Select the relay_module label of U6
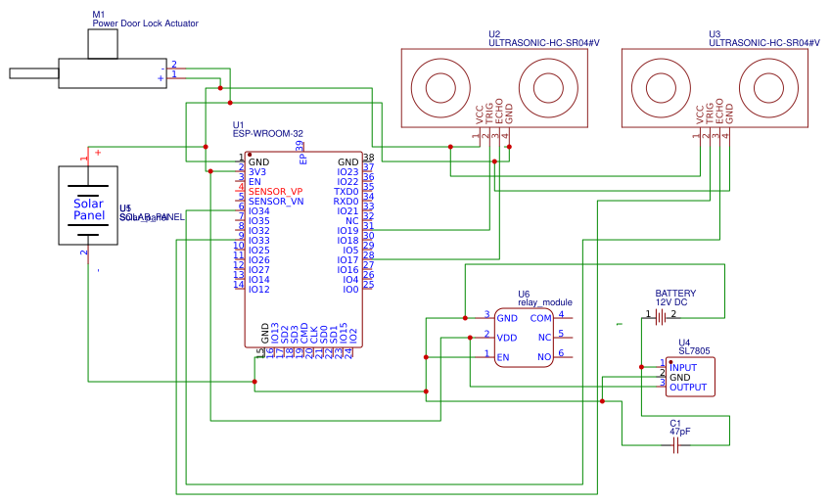This screenshot has width=831, height=504. pos(545,302)
